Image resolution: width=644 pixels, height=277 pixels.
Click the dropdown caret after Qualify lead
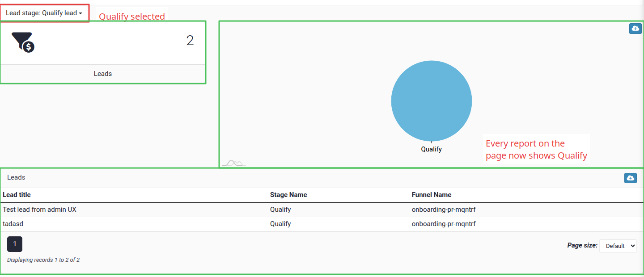pyautogui.click(x=80, y=13)
